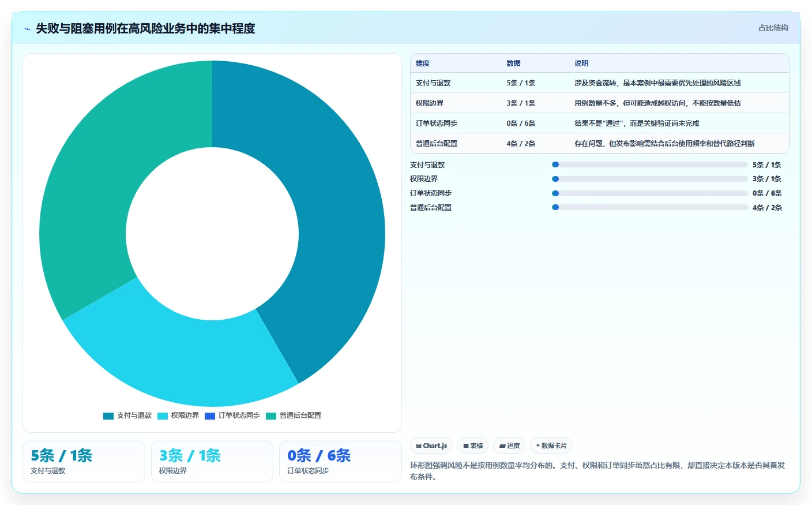This screenshot has width=812, height=505.
Task: Click progress value 4条 / 2条
Action: (767, 208)
